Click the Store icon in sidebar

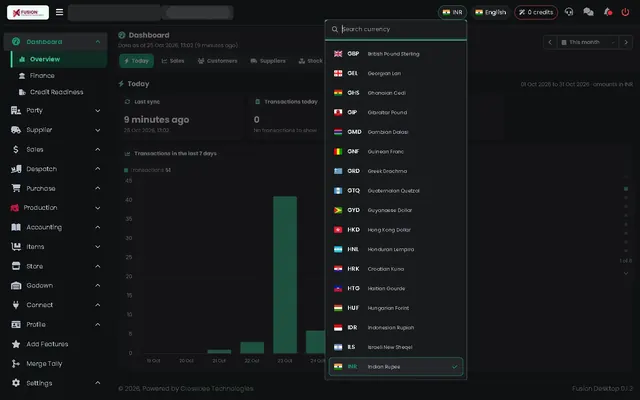(16, 266)
